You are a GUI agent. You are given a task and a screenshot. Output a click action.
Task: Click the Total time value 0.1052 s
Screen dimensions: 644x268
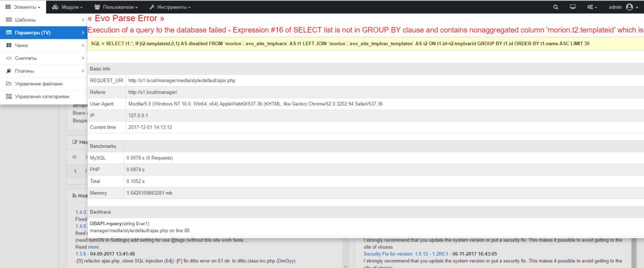[136, 181]
